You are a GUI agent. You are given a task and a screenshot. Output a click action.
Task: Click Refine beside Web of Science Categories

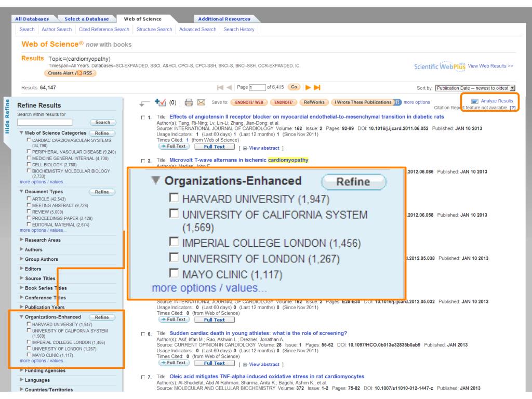[x=102, y=134]
